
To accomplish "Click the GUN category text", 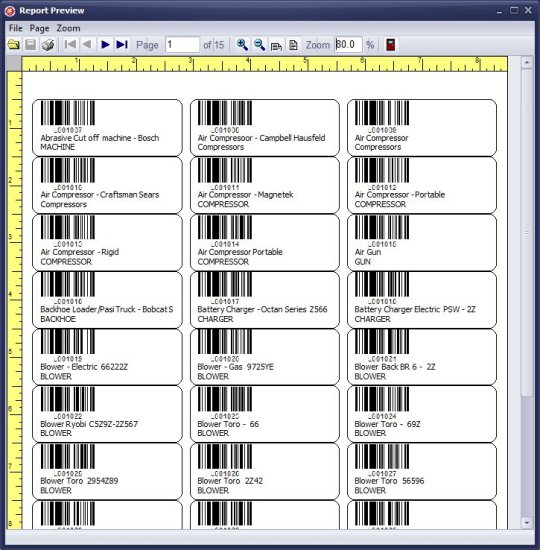I will [x=362, y=262].
